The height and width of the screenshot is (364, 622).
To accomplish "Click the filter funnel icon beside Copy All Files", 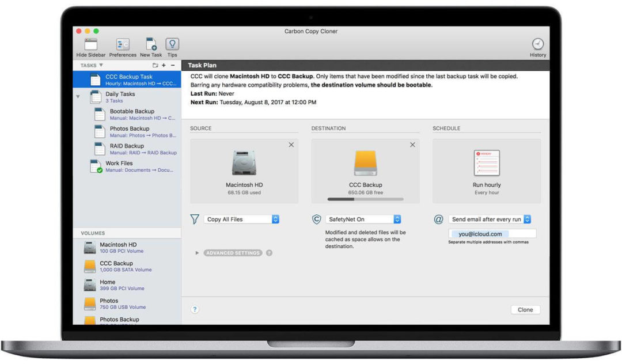I will tap(195, 219).
